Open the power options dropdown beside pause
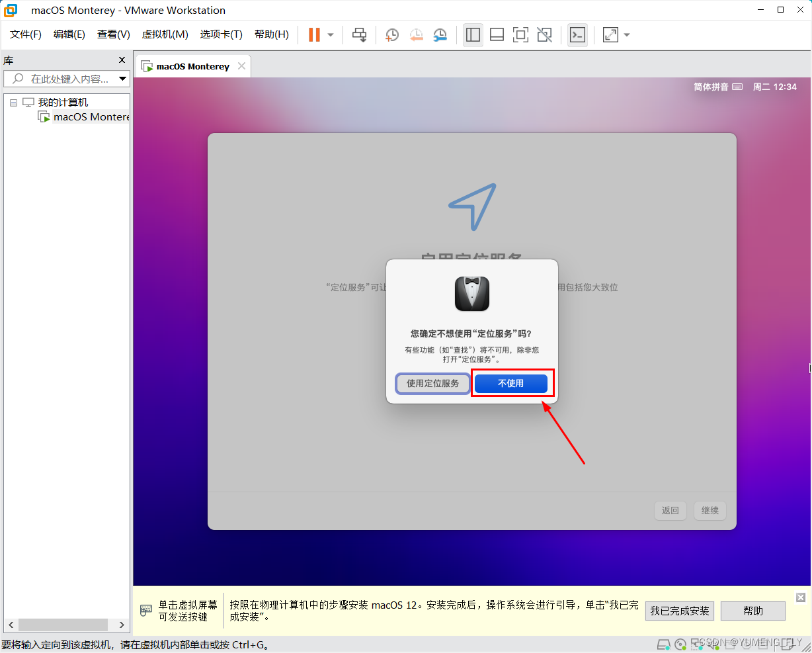The height and width of the screenshot is (653, 812). click(331, 35)
